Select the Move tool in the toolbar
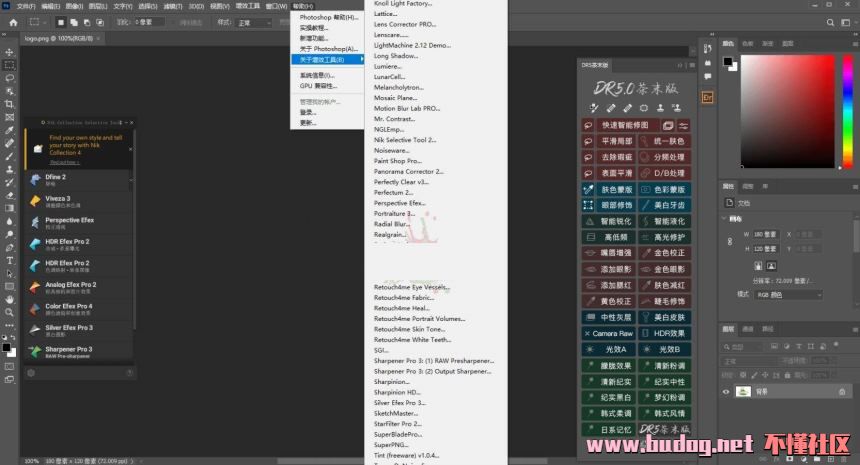The height and width of the screenshot is (465, 860). pyautogui.click(x=9, y=51)
